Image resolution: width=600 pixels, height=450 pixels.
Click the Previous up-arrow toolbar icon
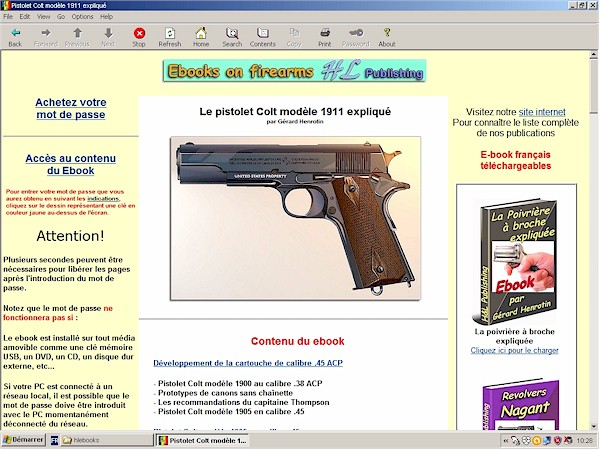pyautogui.click(x=77, y=33)
